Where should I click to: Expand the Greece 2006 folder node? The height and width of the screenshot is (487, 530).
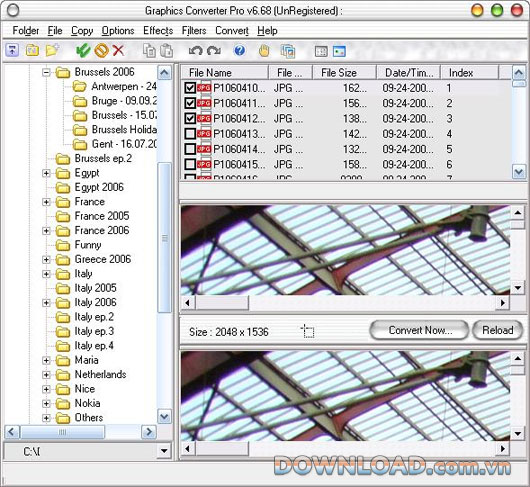point(46,259)
